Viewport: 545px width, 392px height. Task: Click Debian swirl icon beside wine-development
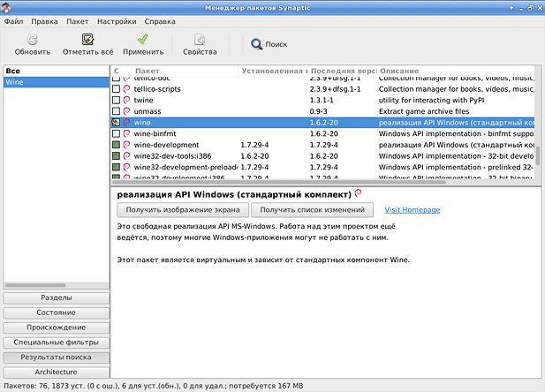(126, 145)
